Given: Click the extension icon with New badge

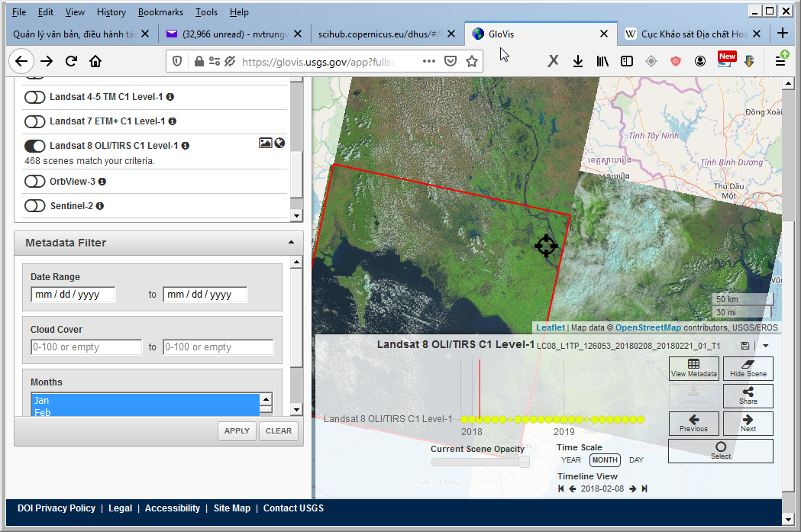Looking at the screenshot, I should click(726, 60).
